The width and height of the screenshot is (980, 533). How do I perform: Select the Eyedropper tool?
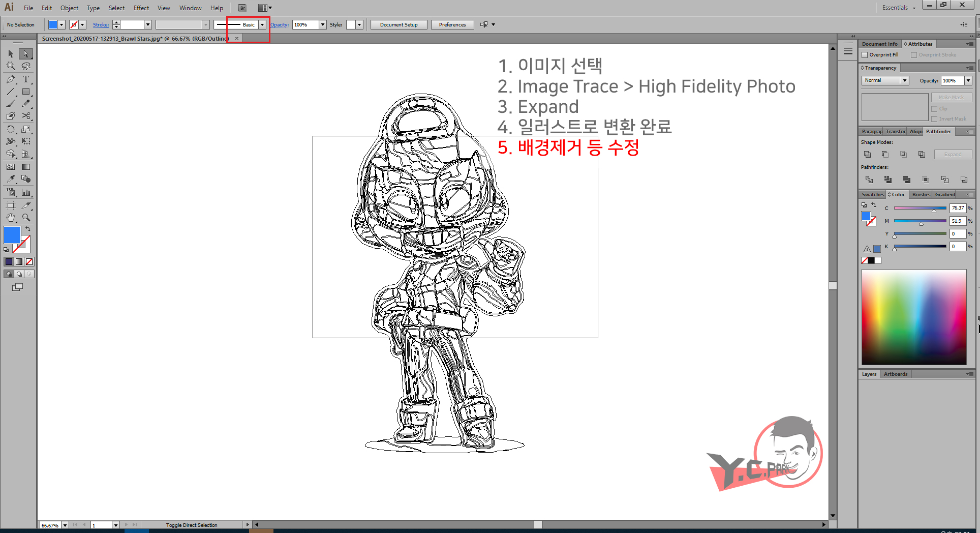(x=11, y=179)
